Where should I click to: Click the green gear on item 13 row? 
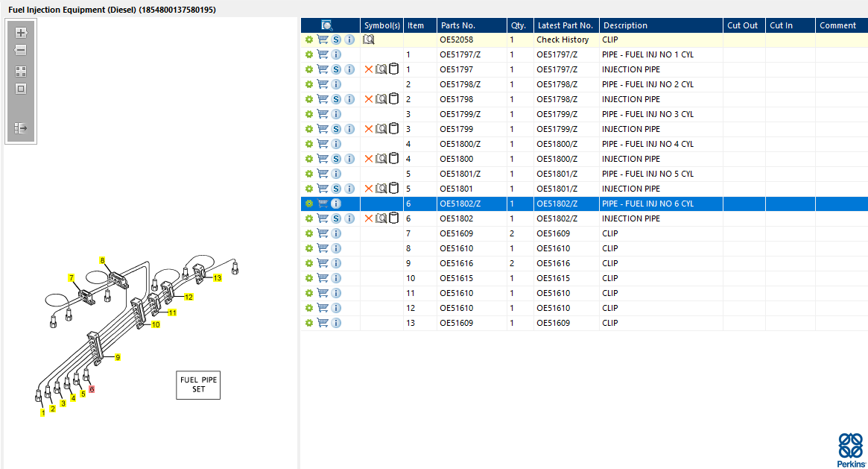(x=309, y=324)
